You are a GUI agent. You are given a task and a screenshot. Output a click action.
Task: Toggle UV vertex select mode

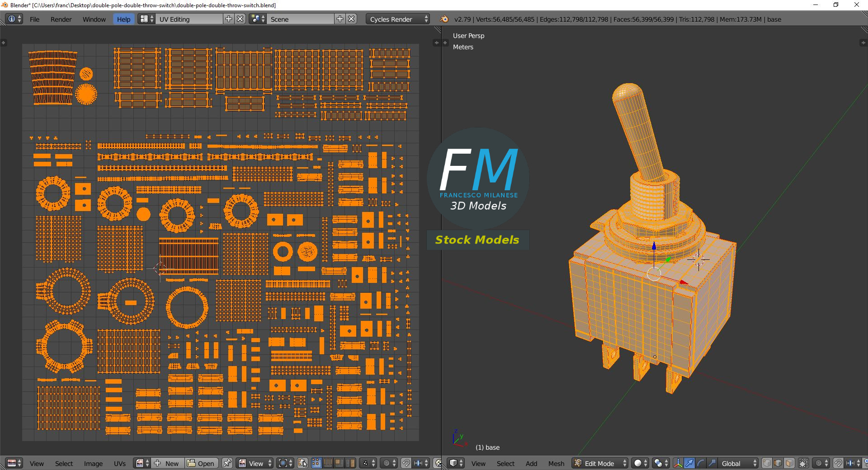316,463
